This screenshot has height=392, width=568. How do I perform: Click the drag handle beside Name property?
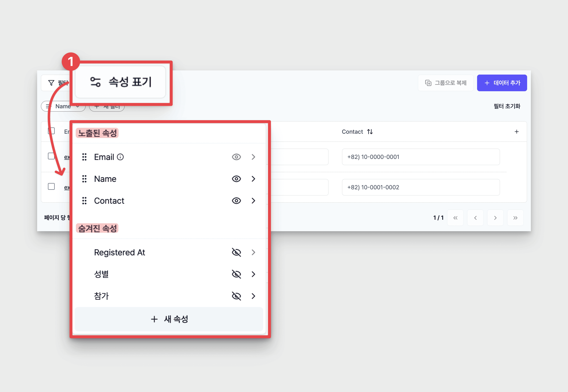[x=84, y=179]
